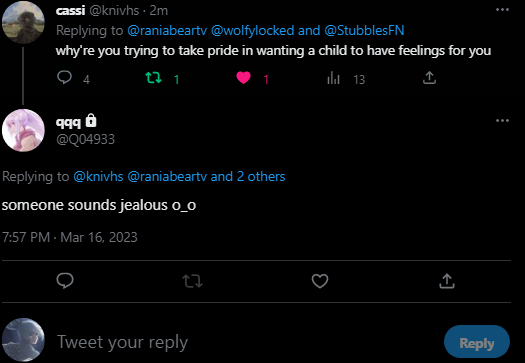Open more options for cassi's tweet
The width and height of the screenshot is (525, 363).
(502, 10)
